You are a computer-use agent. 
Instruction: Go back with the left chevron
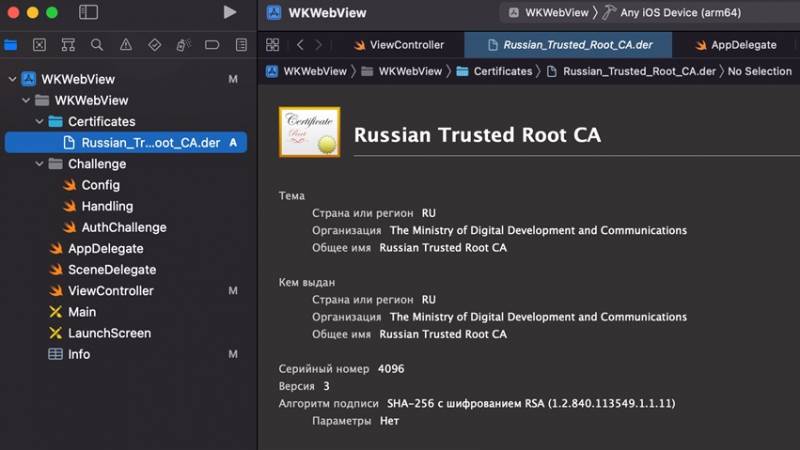pyautogui.click(x=301, y=45)
